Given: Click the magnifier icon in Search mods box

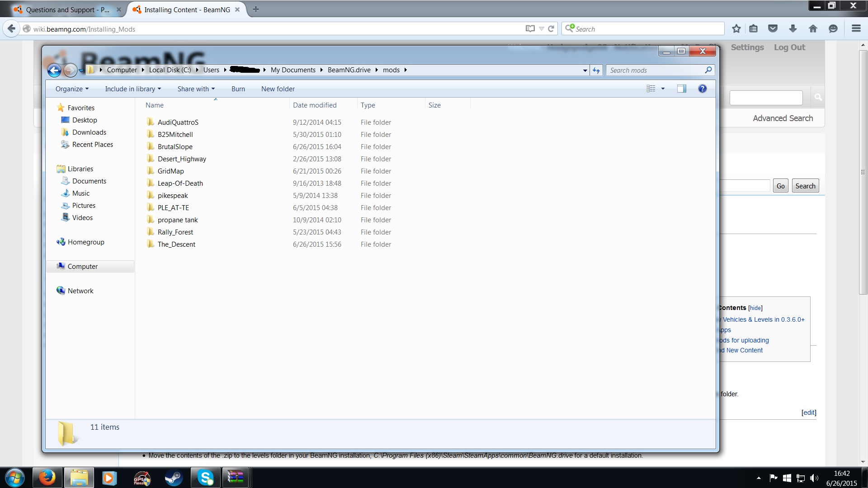Looking at the screenshot, I should click(x=708, y=70).
